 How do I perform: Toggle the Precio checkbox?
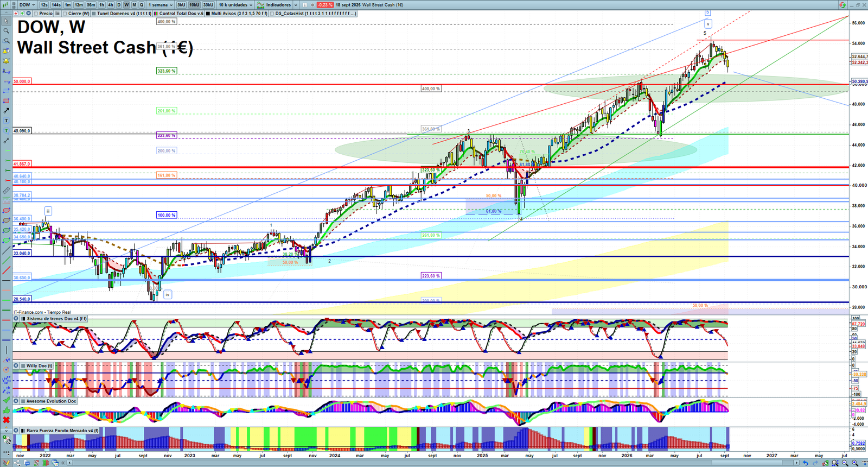[x=35, y=14]
